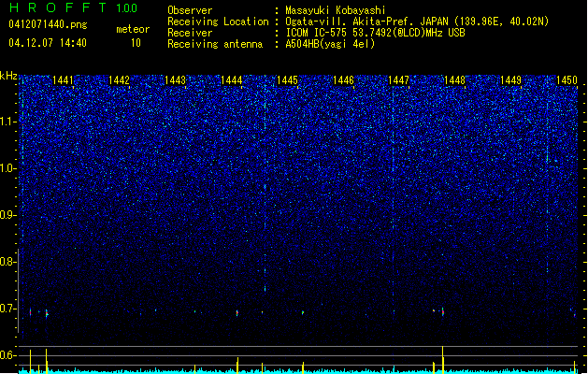Click the 0.6 kHz axis label
588x374 pixels.
8,355
